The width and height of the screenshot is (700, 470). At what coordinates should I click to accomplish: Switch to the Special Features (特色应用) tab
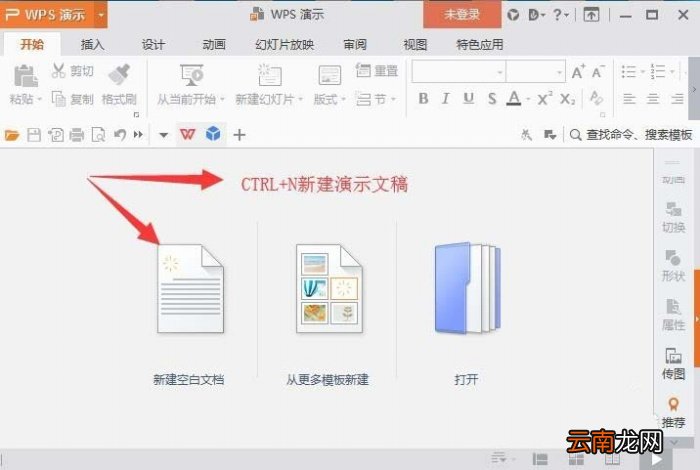(x=479, y=45)
